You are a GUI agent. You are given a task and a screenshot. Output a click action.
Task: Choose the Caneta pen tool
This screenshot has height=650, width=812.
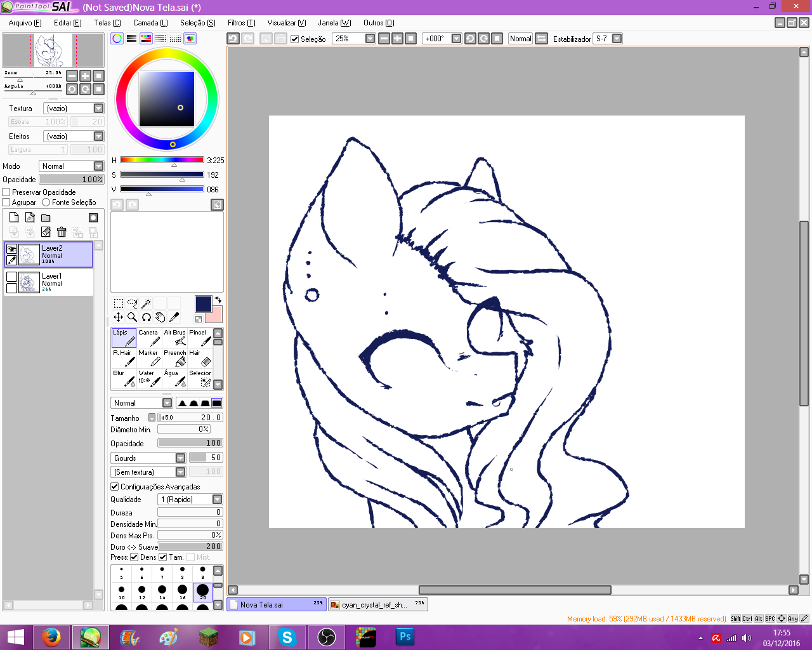[149, 338]
